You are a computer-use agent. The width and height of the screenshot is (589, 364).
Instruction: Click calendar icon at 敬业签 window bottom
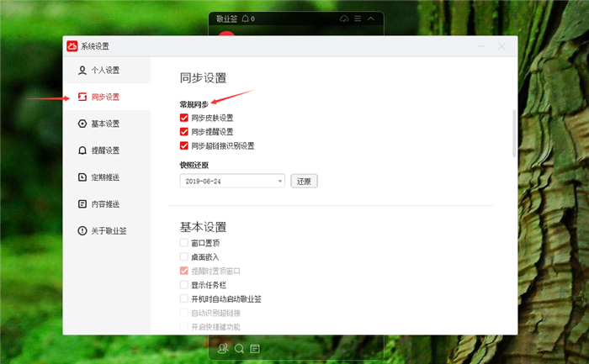(x=255, y=349)
